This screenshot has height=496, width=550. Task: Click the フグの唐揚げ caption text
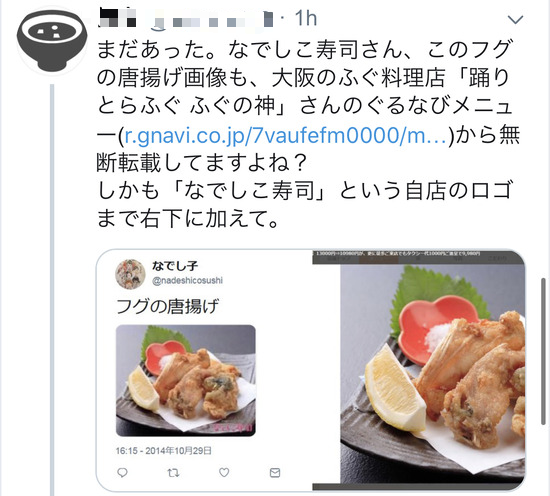click(x=167, y=306)
